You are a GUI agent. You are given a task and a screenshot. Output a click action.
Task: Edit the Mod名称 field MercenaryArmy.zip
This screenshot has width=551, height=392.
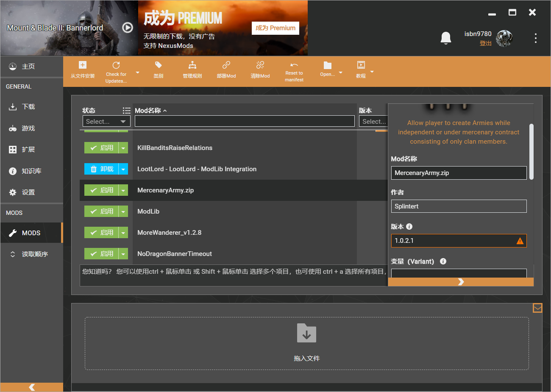coord(459,173)
